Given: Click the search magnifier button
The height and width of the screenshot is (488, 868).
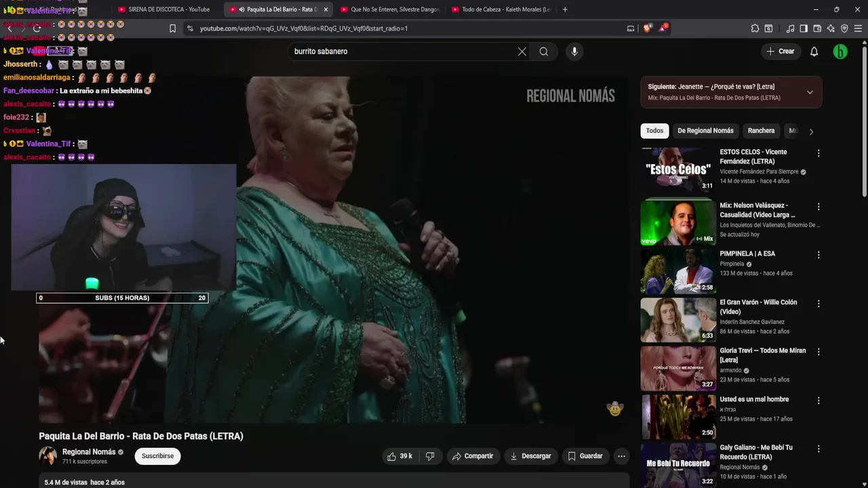Looking at the screenshot, I should (x=544, y=52).
